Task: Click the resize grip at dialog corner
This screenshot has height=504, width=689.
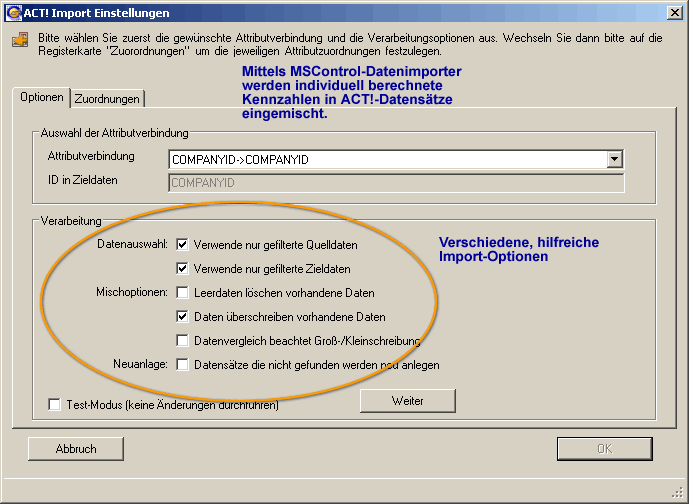Action: (x=677, y=493)
